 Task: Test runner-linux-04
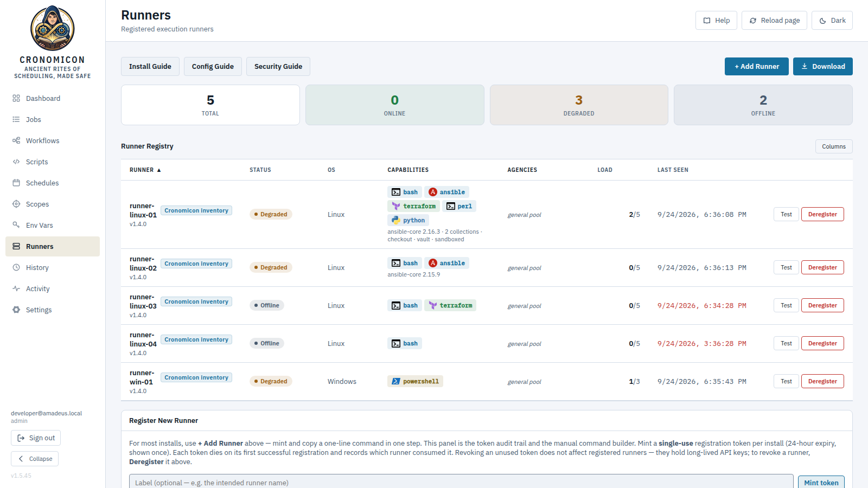click(x=786, y=343)
